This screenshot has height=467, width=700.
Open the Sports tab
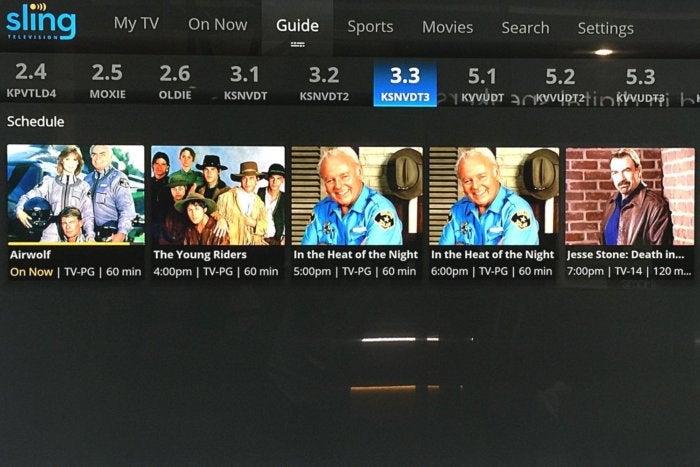[x=370, y=27]
